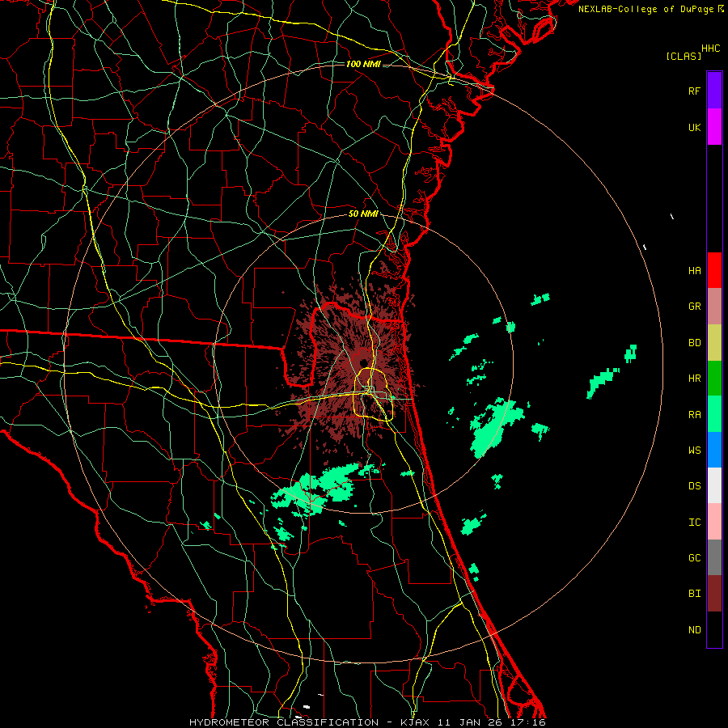This screenshot has height=728, width=728.
Task: Click the magenta UK color swatch
Action: coord(714,127)
